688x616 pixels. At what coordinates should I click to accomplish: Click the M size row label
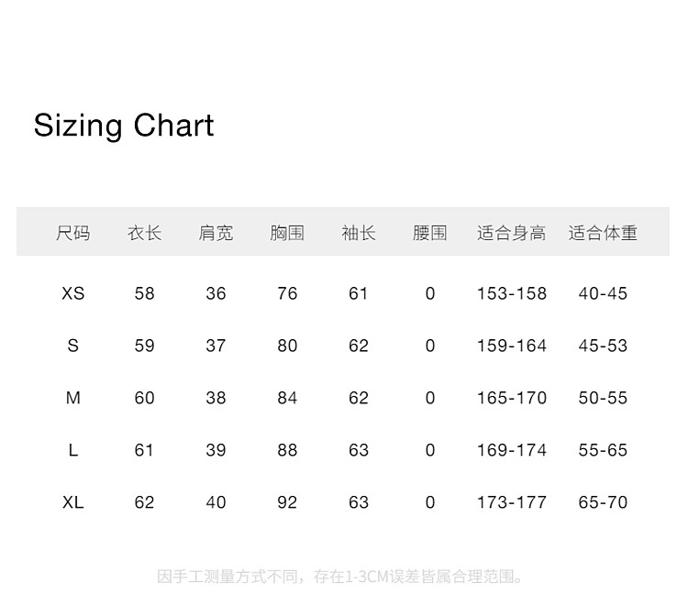pos(73,398)
